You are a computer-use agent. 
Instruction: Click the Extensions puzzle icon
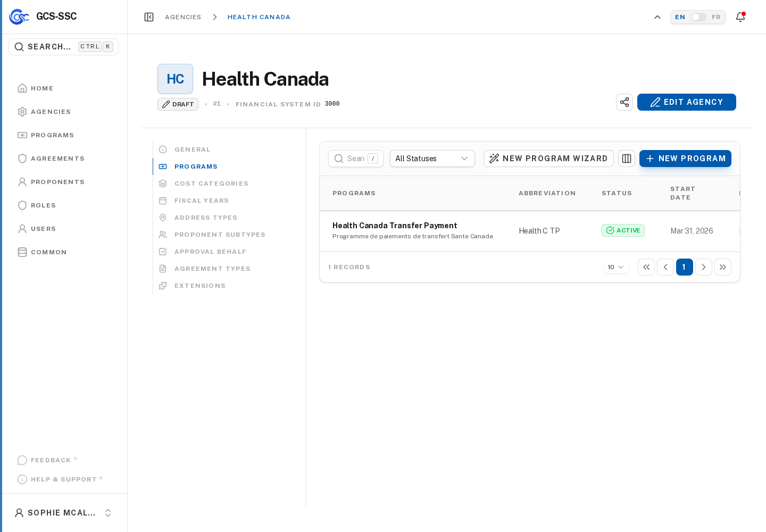163,286
